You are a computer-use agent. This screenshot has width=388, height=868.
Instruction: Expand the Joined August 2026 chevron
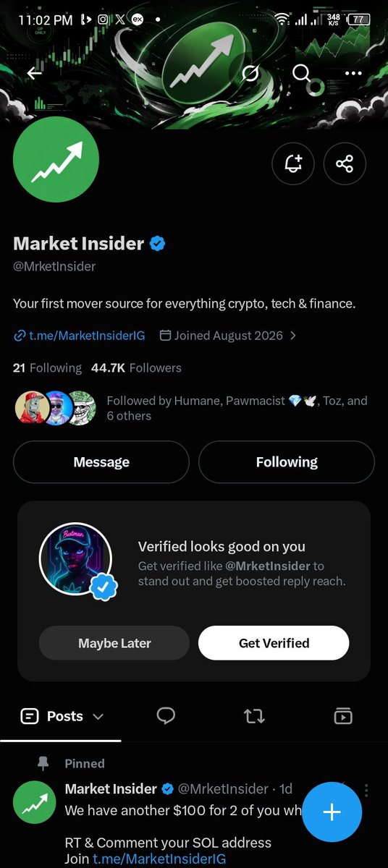tap(293, 336)
